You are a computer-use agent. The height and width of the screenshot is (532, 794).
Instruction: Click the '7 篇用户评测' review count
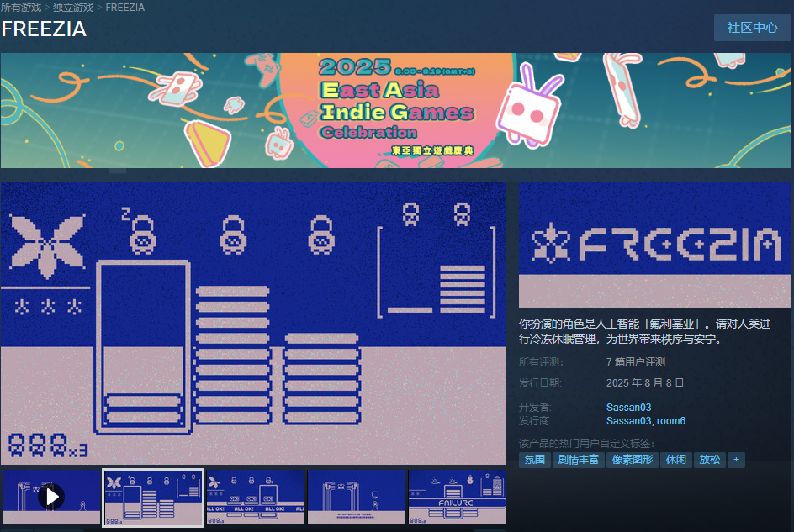coord(636,362)
